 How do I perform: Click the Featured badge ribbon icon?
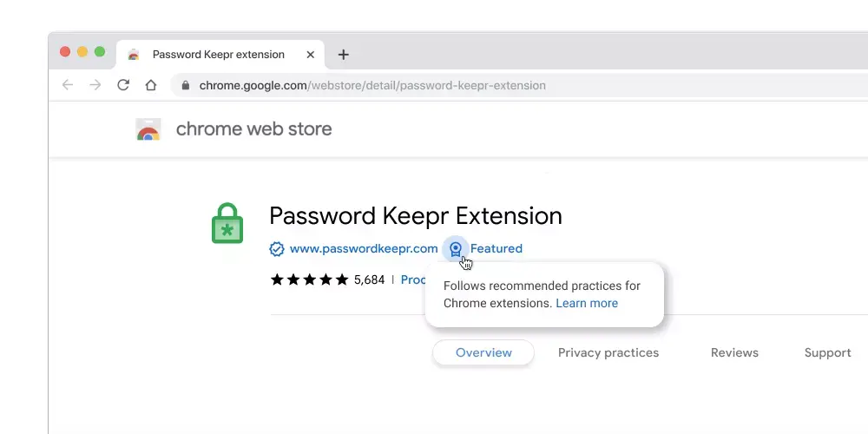pos(455,249)
